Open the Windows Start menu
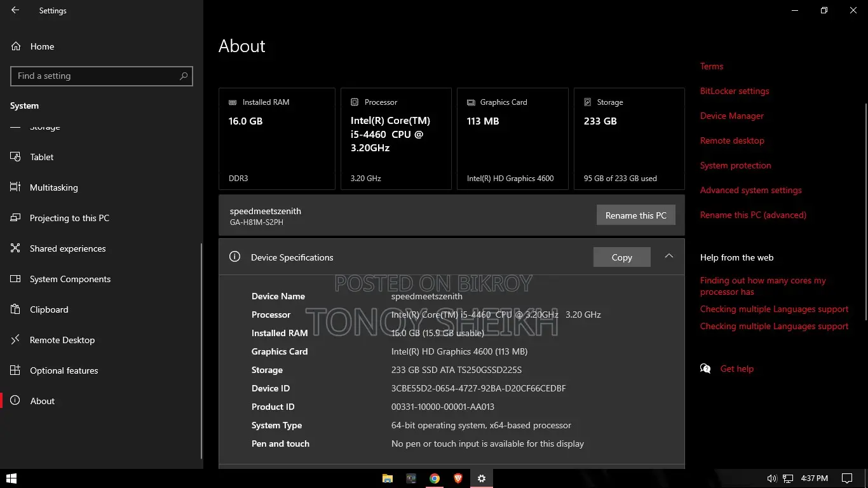 pyautogui.click(x=11, y=478)
